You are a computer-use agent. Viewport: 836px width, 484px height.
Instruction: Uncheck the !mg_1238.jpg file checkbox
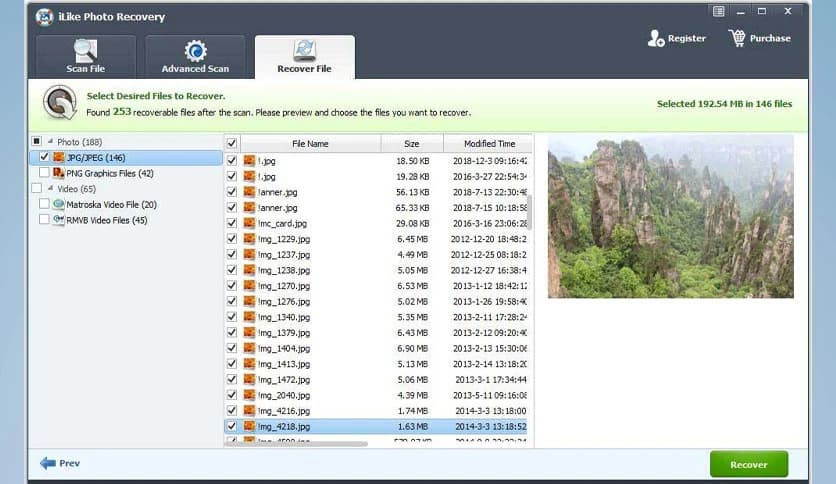231,270
